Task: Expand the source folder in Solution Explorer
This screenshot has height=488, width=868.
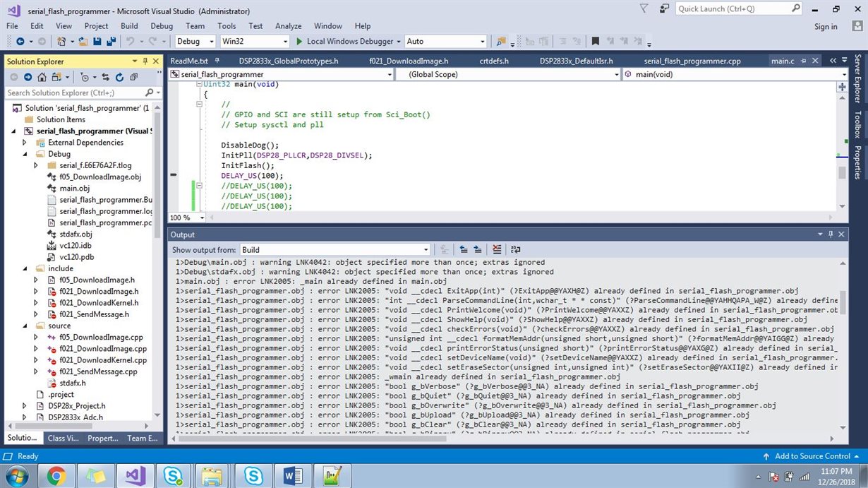Action: (x=25, y=326)
